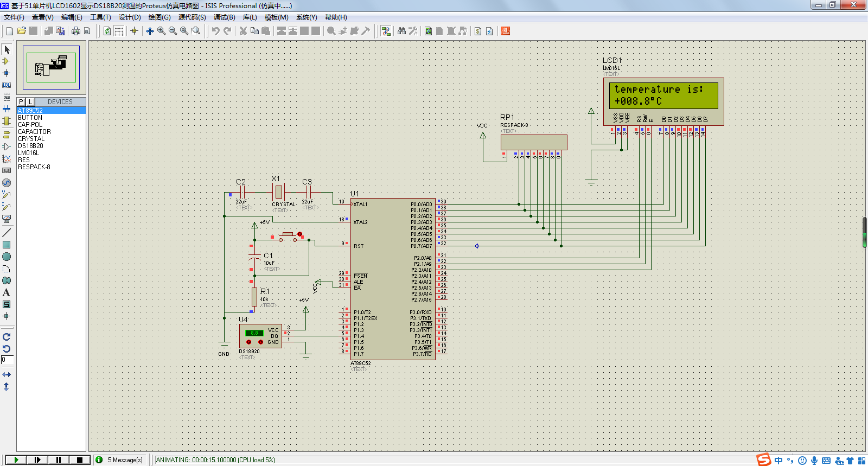Open the 调试(B) debug menu

[224, 17]
